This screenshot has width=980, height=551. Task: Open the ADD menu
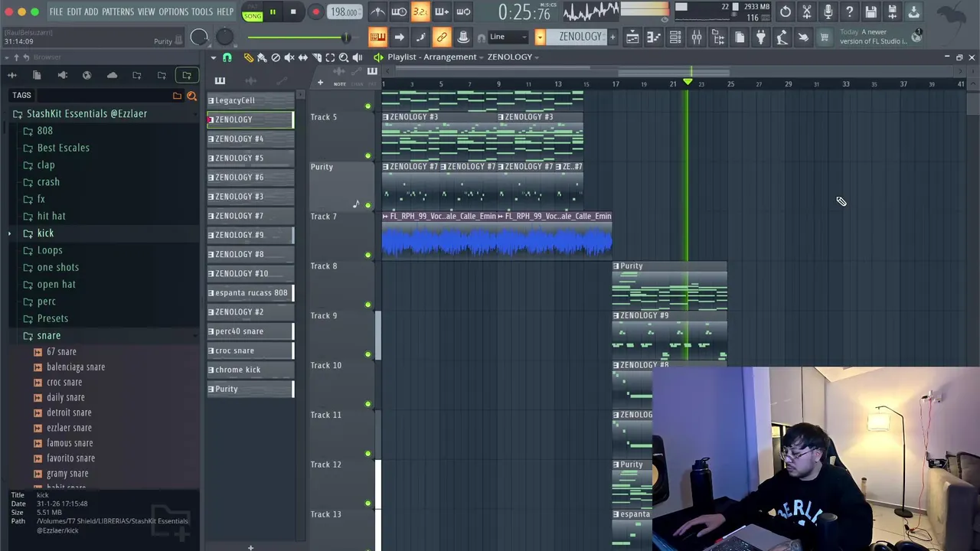91,12
